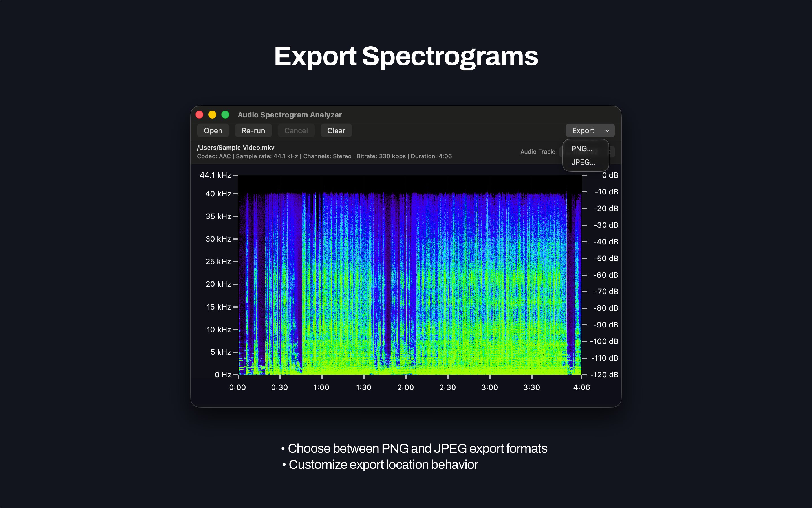Click the 2:00 time marker
The image size is (812, 508).
[405, 387]
